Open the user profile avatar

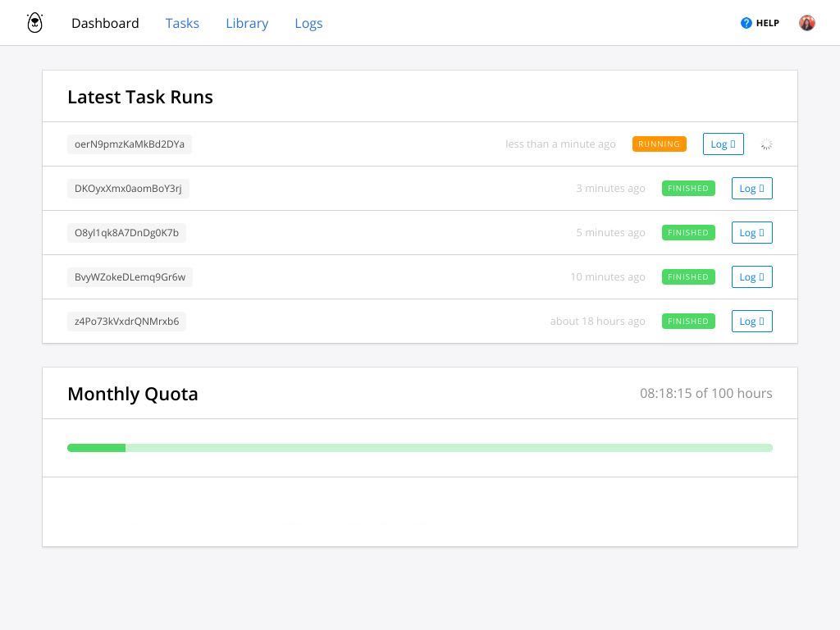pyautogui.click(x=806, y=22)
